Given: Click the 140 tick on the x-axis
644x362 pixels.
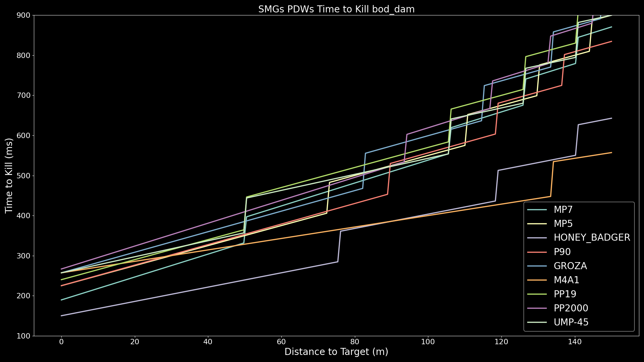Looking at the screenshot, I should click(575, 342).
